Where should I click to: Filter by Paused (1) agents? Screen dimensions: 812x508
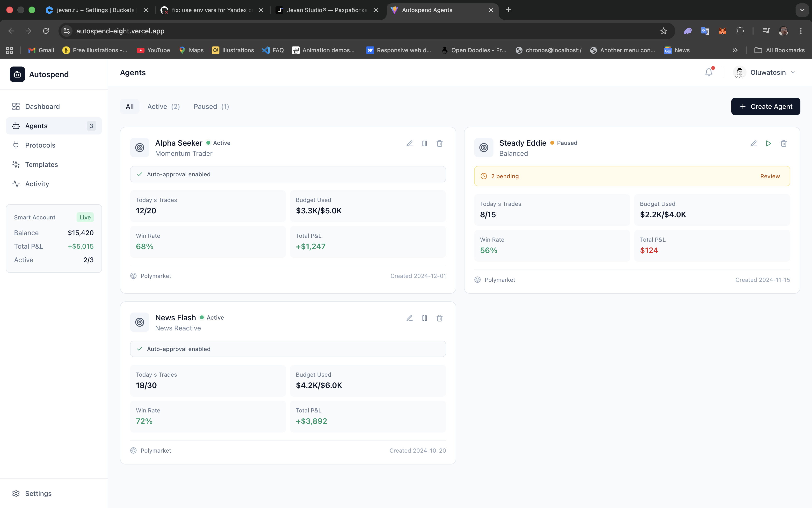211,106
